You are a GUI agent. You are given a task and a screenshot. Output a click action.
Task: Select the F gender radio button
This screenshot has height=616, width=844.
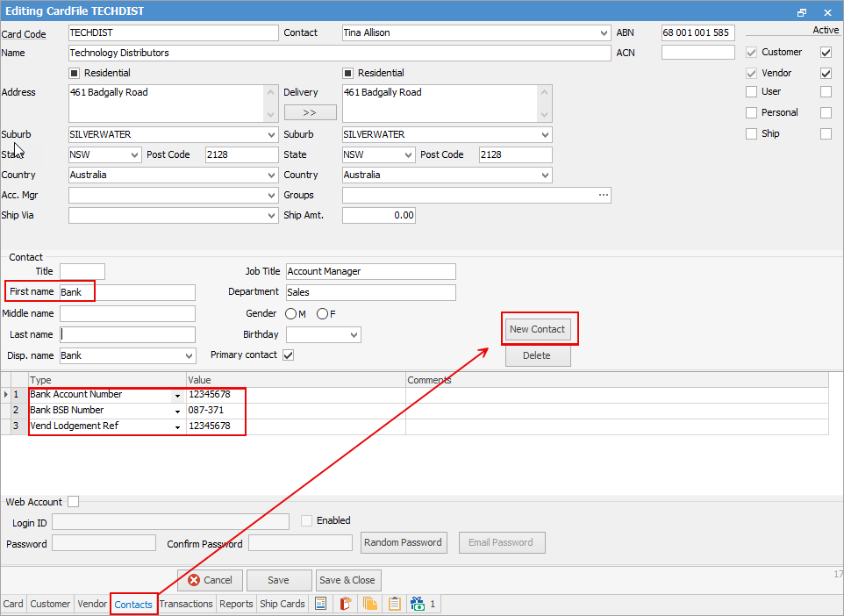(322, 314)
